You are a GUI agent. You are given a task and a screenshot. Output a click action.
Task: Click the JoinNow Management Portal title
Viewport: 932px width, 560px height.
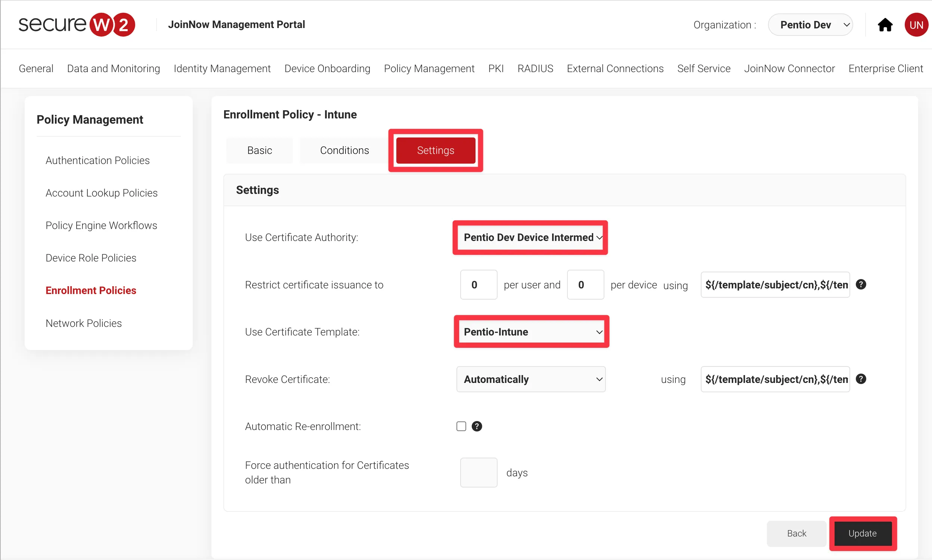236,25
